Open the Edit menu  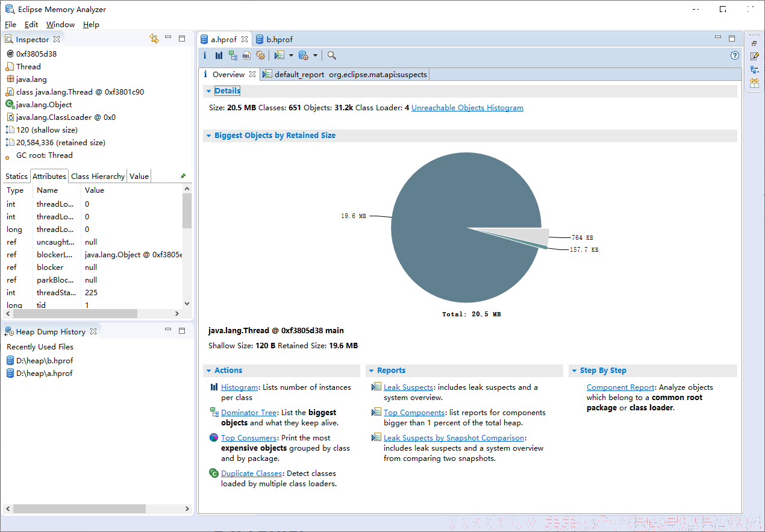(31, 25)
